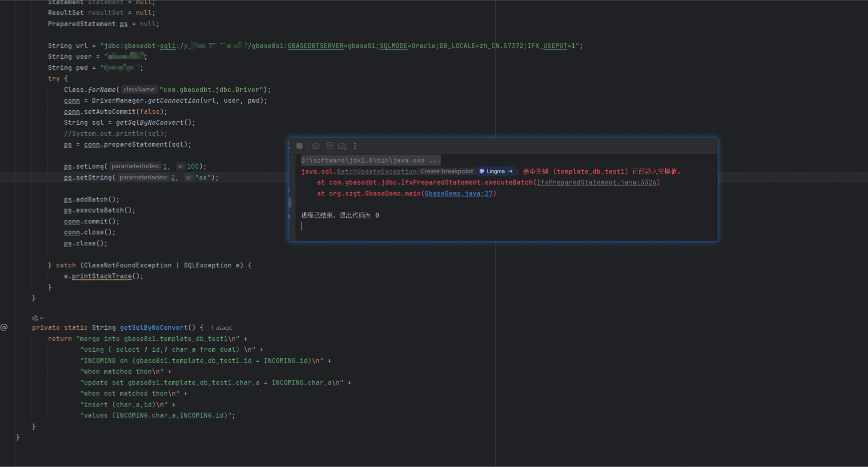Click e.printStackTrace() in catch block

104,276
